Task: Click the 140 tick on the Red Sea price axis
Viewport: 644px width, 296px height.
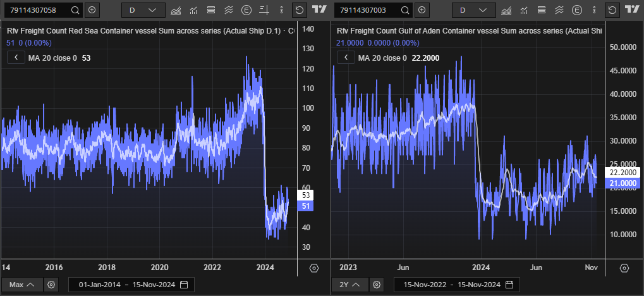Action: point(308,29)
